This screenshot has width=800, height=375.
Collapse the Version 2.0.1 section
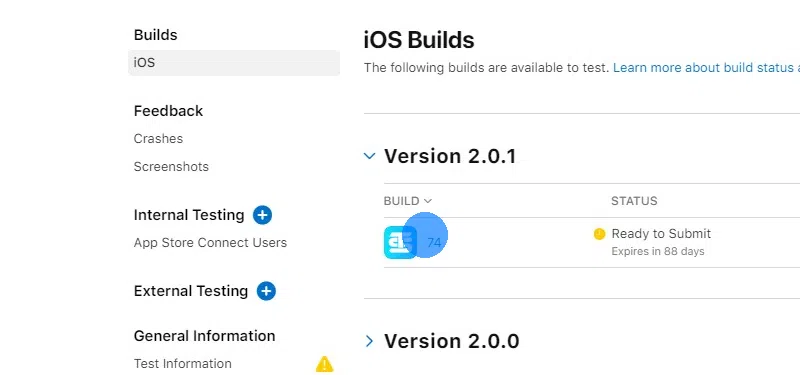pos(369,156)
